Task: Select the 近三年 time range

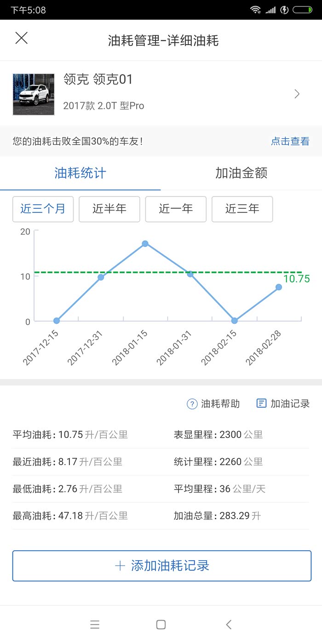Action: pos(242,209)
